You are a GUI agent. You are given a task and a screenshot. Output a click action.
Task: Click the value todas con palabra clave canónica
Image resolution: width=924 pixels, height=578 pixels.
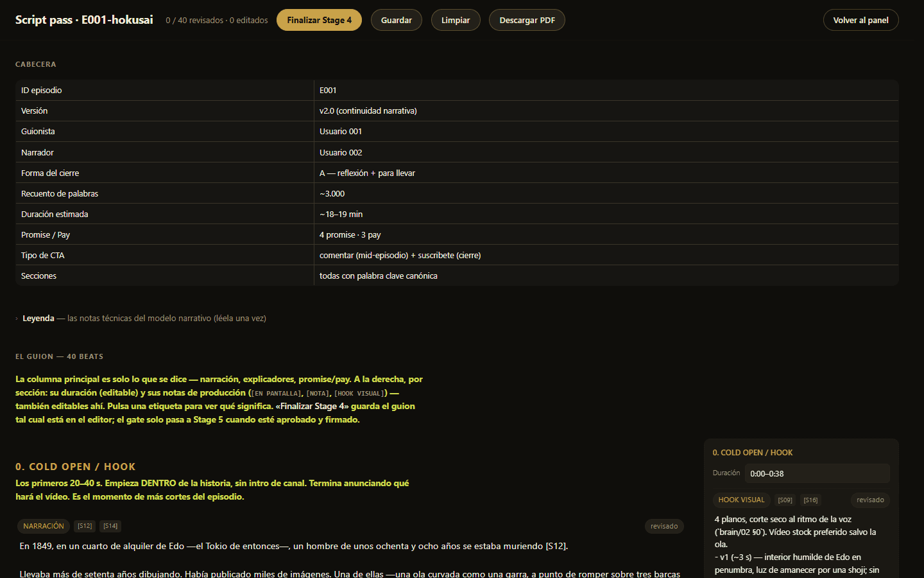[379, 276]
